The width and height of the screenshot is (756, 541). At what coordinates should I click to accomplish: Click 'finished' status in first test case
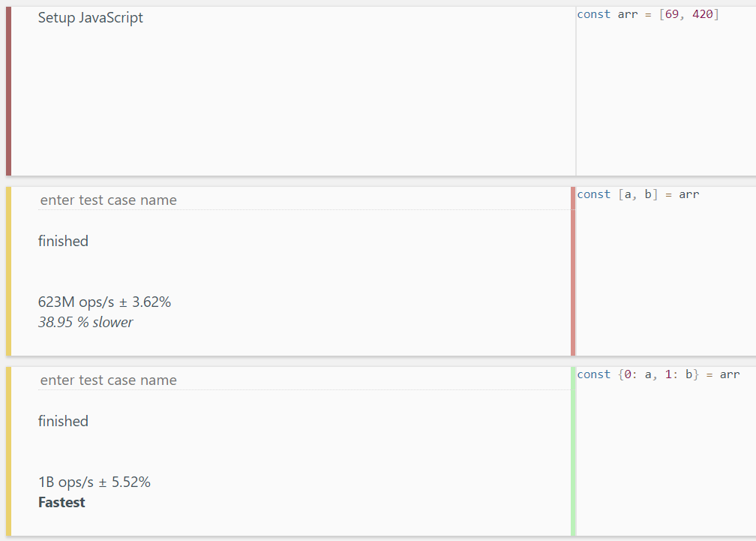pos(63,241)
